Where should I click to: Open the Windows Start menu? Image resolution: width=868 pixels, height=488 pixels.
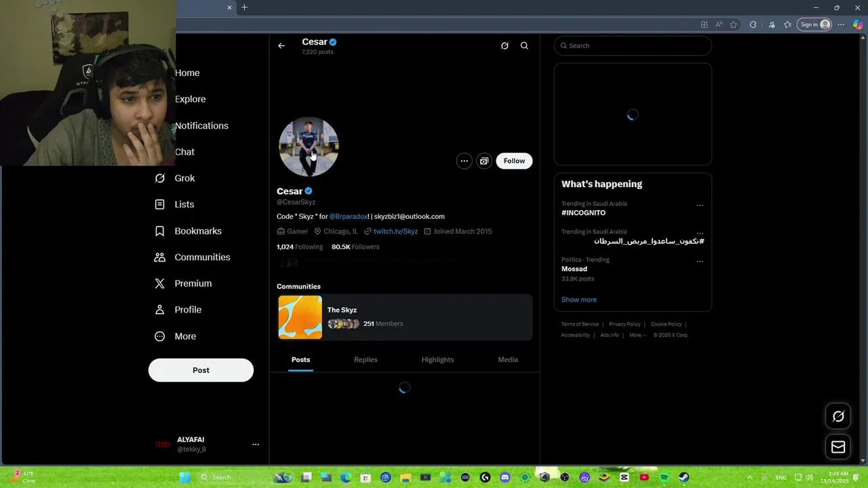pos(184,477)
